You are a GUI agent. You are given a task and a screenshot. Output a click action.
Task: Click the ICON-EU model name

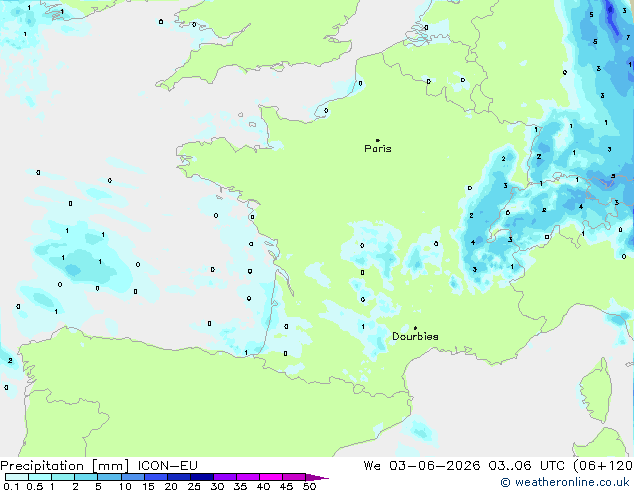[x=167, y=466]
